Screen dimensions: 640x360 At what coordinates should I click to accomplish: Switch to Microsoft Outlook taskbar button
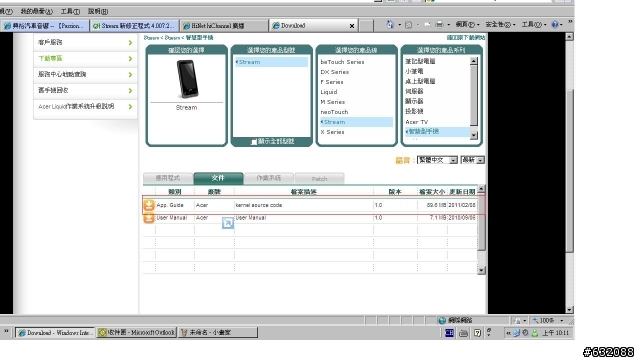[137, 333]
